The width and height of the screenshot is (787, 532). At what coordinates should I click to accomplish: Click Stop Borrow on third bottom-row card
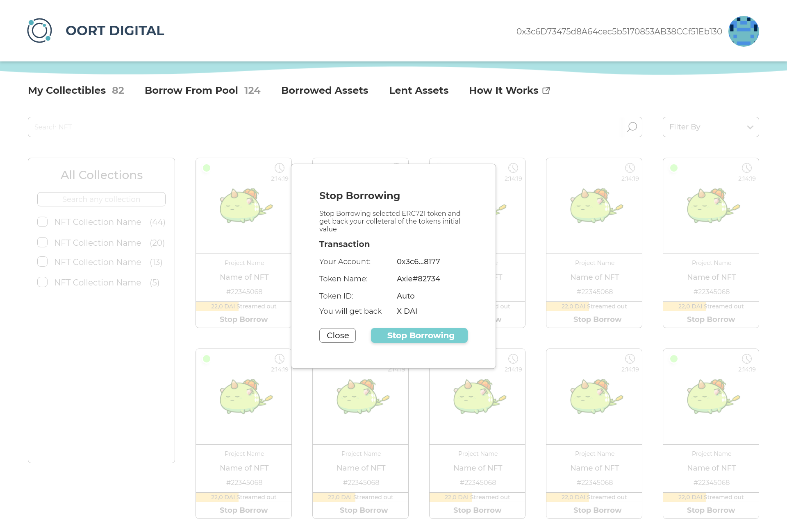[x=477, y=510]
